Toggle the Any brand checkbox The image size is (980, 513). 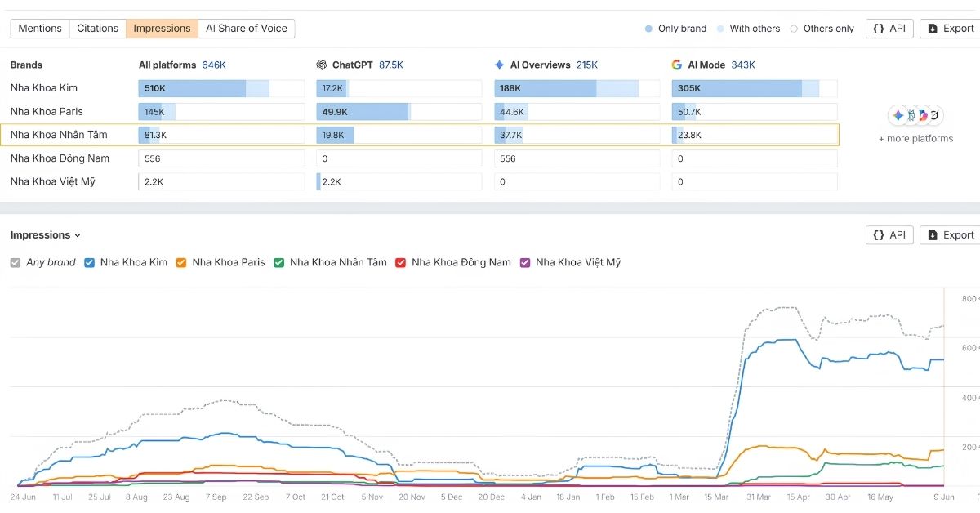click(16, 263)
